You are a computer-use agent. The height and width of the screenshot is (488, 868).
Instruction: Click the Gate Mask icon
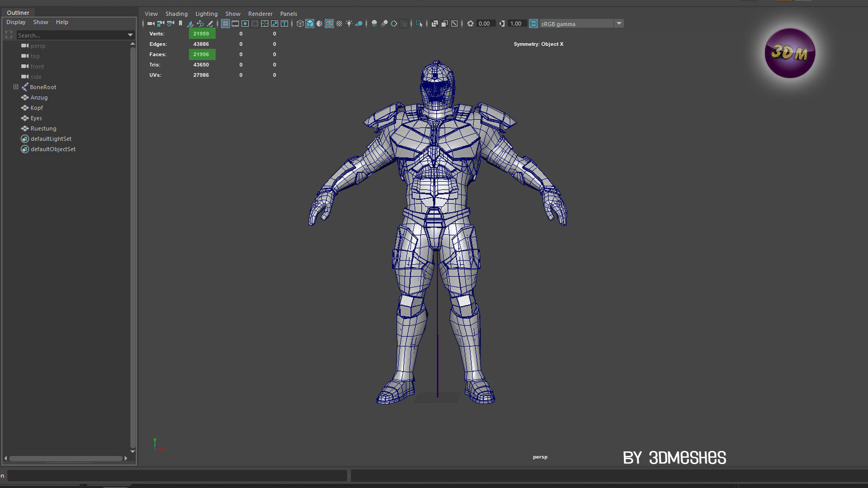tap(255, 23)
